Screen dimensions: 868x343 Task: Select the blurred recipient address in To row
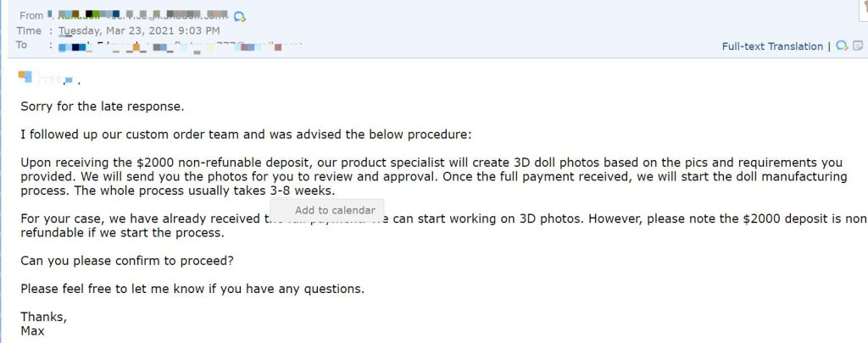pos(180,46)
